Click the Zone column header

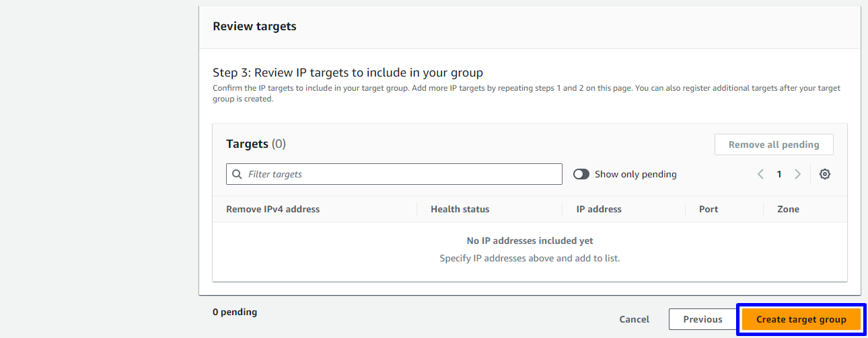coord(788,209)
